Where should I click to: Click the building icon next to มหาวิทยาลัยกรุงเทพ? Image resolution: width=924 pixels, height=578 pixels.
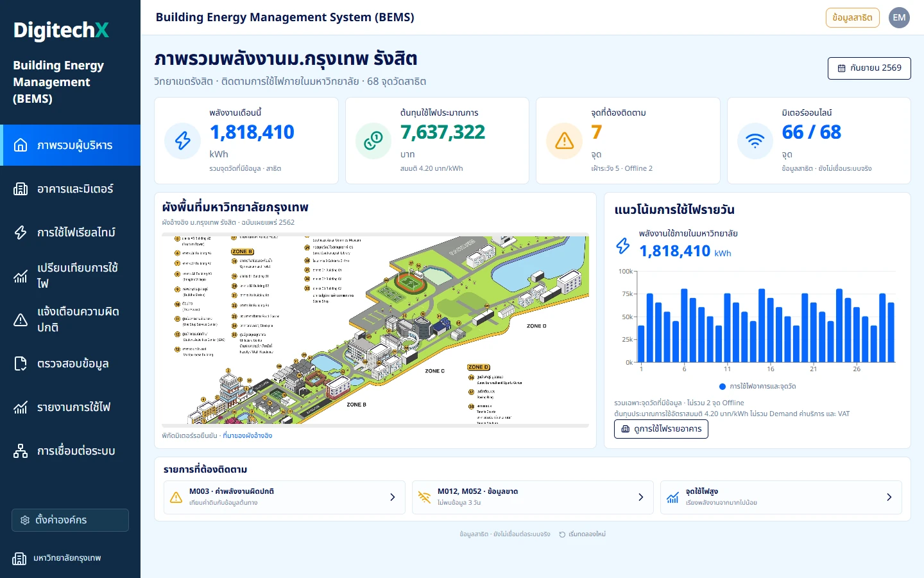click(x=20, y=558)
